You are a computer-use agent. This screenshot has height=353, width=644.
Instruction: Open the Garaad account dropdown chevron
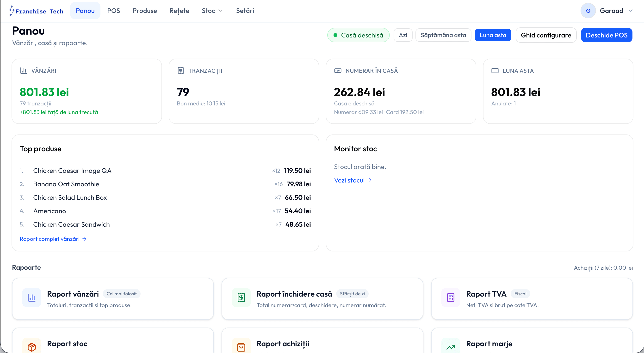pos(630,11)
